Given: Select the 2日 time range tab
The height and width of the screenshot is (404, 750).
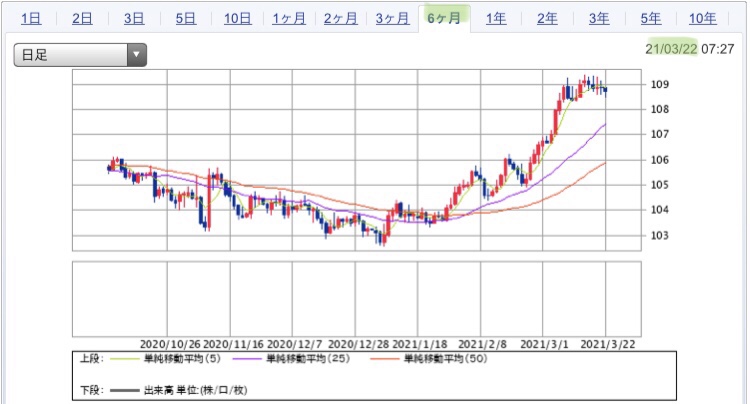Looking at the screenshot, I should pos(83,18).
